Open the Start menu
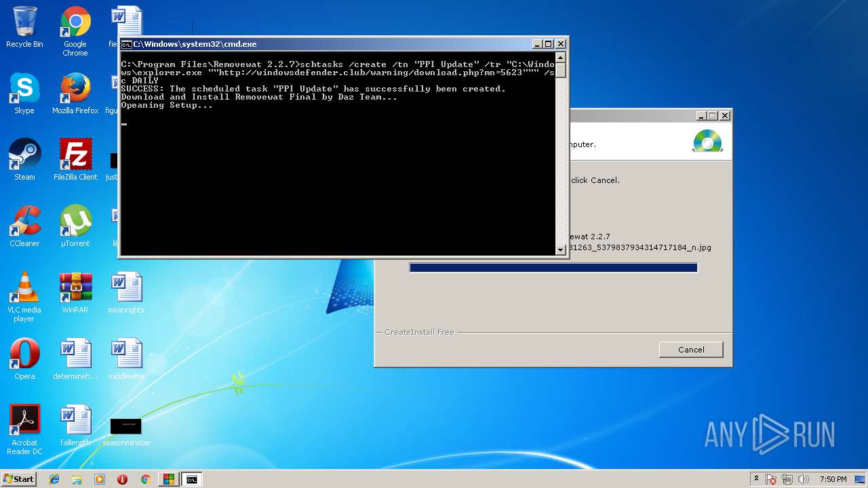This screenshot has height=488, width=868. pyautogui.click(x=18, y=479)
